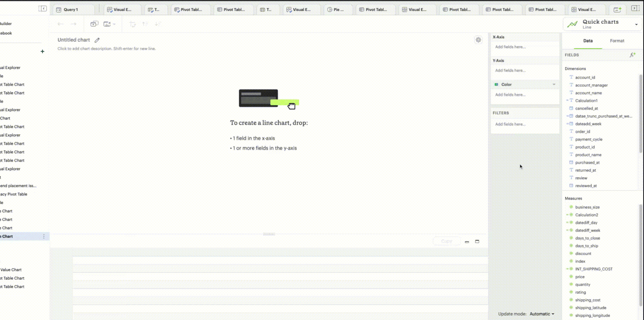Click the pencil icon to rename chart
This screenshot has height=320, width=644.
97,40
